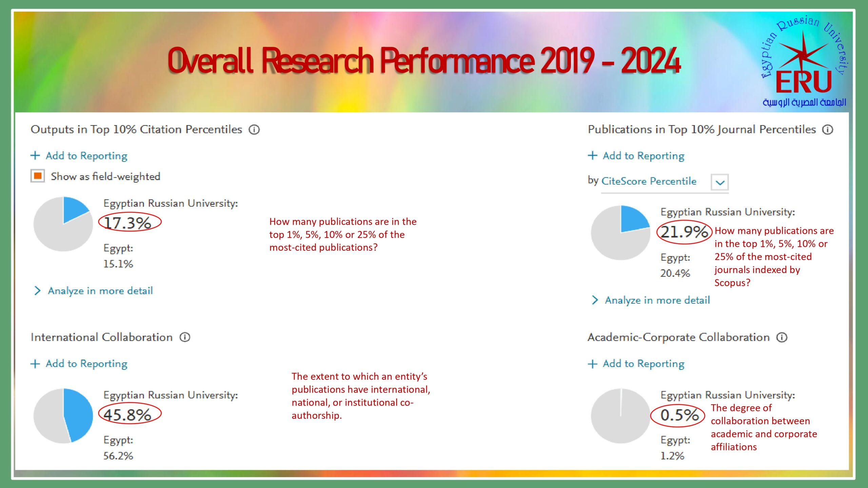Click plus icon for Journal Percentiles Add to Reporting
The width and height of the screenshot is (868, 488).
[592, 156]
